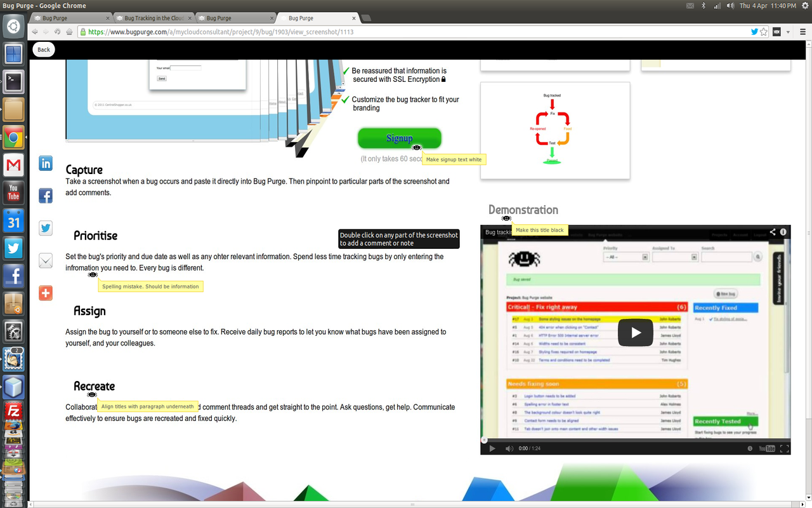Click the small play control in the player bar

pyautogui.click(x=492, y=448)
